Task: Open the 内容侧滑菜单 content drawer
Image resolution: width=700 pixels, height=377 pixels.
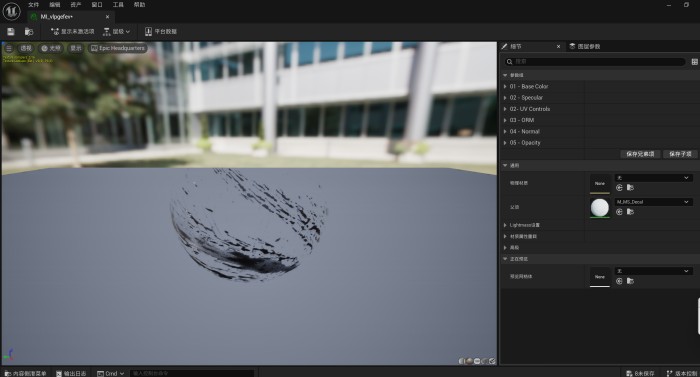Action: (x=25, y=373)
